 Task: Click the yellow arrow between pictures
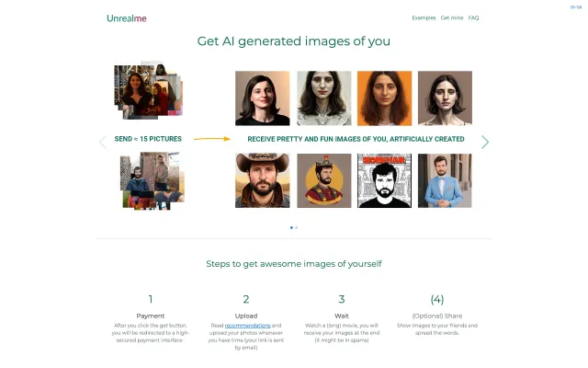tap(211, 139)
